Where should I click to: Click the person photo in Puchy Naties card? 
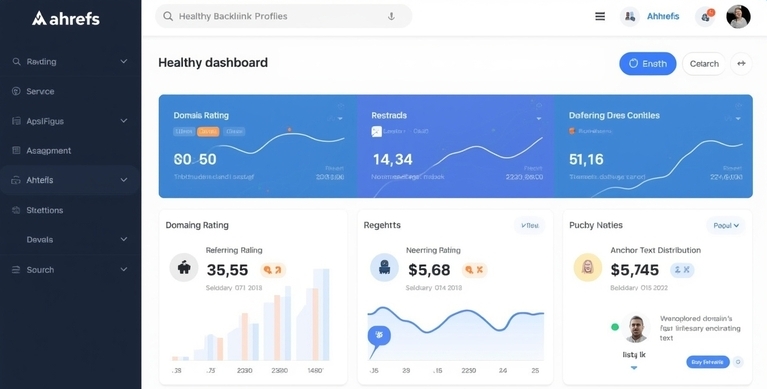636,328
